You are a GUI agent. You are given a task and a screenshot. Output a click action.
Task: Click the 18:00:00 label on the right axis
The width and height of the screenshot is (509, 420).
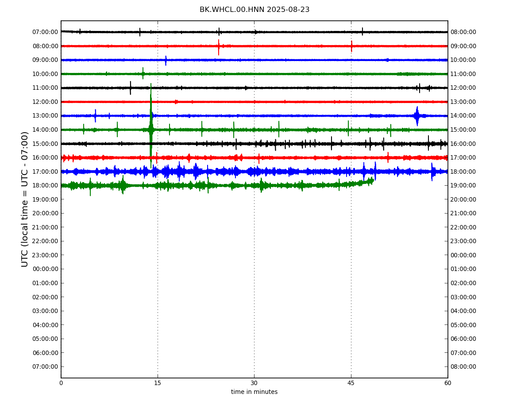463,172
